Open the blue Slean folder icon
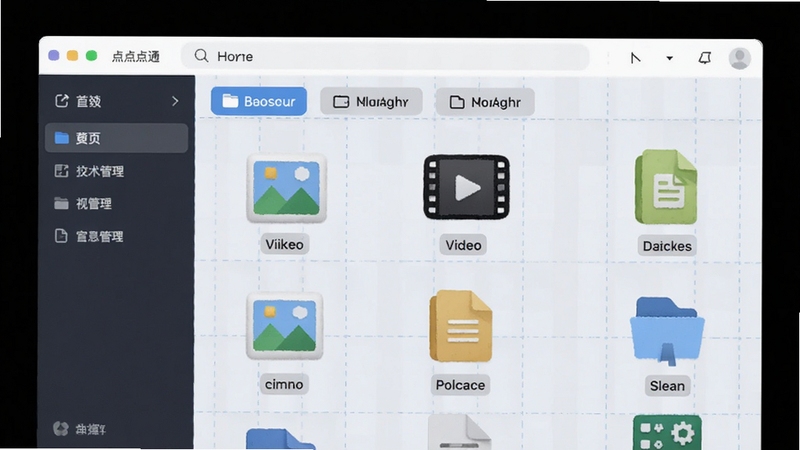Screen dimensions: 800x450 click(667, 331)
